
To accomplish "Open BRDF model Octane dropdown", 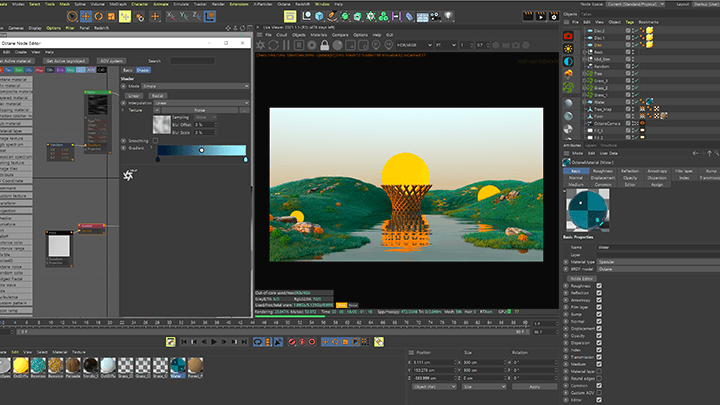I will (x=658, y=269).
